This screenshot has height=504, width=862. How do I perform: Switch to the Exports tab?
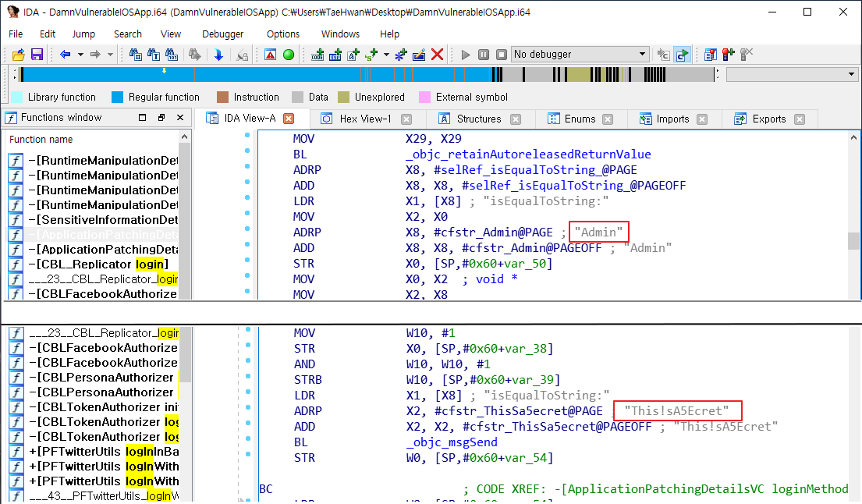[x=769, y=119]
